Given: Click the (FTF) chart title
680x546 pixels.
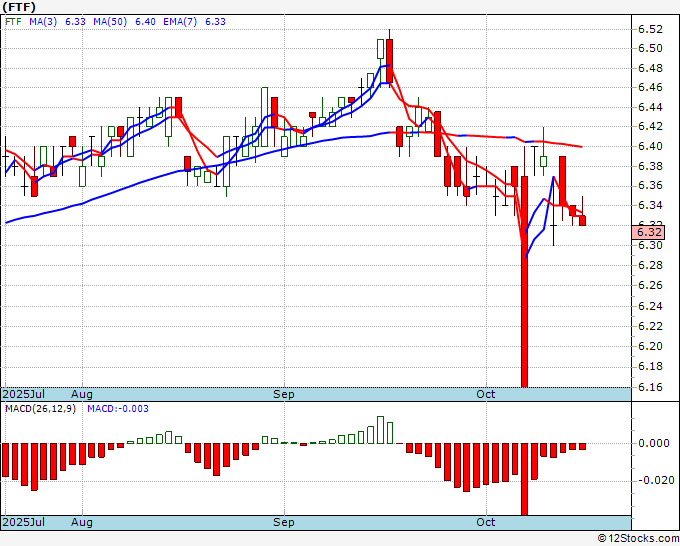Looking at the screenshot, I should 19,7.
